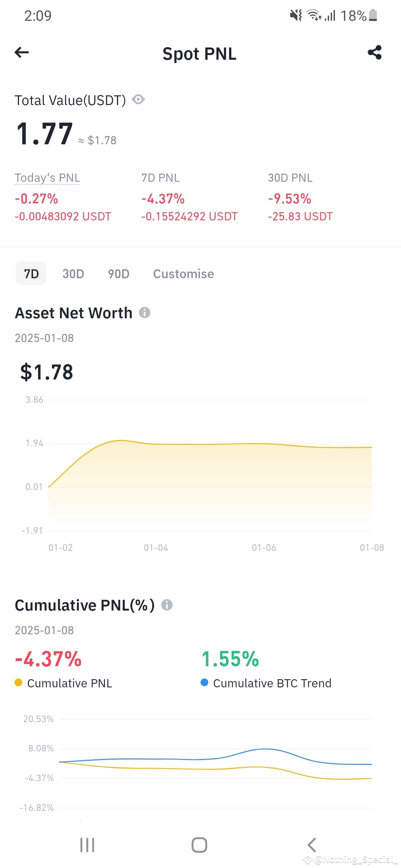Switch to the 30D time range

pyautogui.click(x=73, y=274)
